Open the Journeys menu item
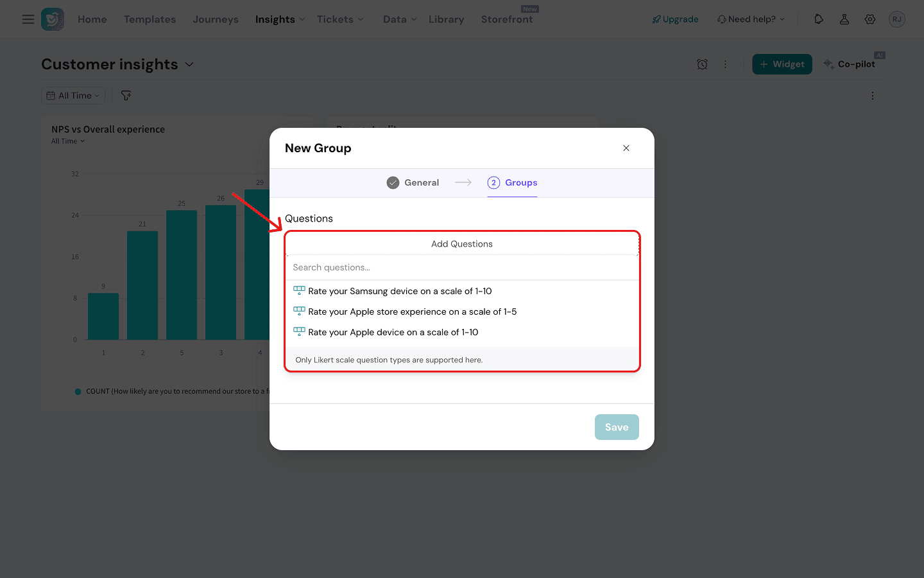The image size is (924, 578). [216, 19]
